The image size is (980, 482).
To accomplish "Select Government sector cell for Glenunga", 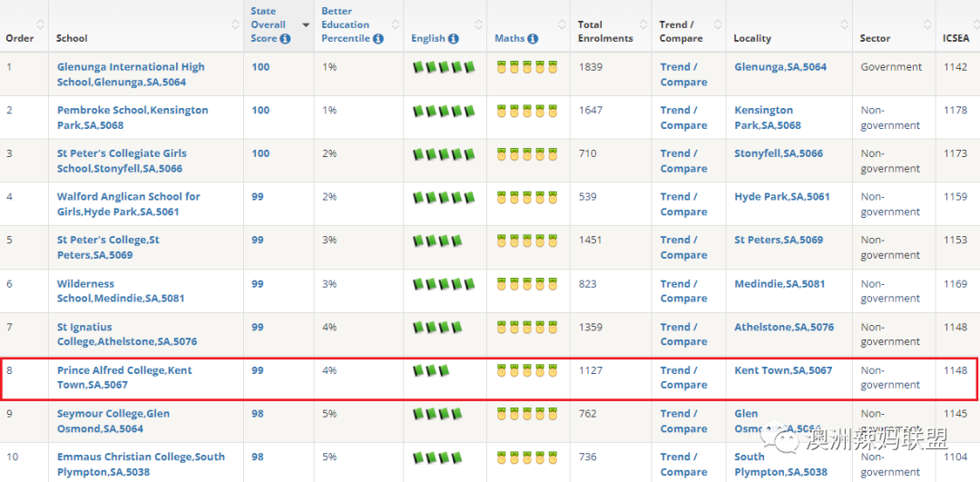I will click(x=891, y=67).
